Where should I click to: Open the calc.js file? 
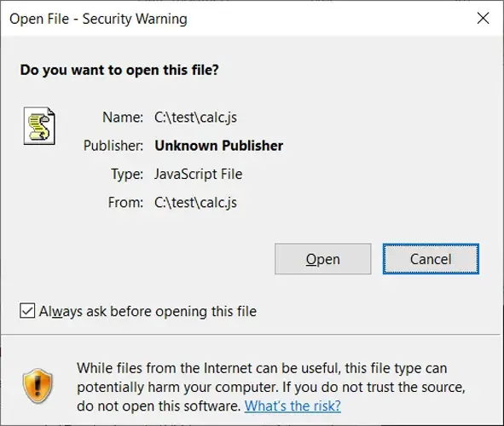coord(322,259)
